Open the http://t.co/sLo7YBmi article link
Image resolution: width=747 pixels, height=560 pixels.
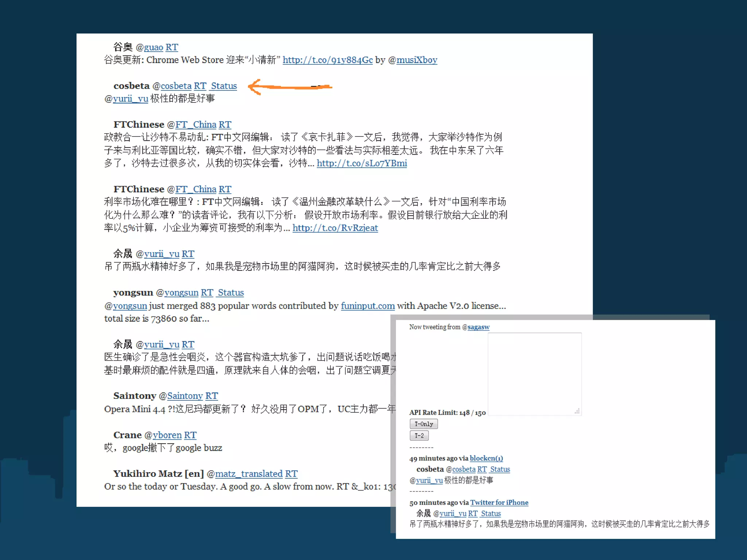361,163
